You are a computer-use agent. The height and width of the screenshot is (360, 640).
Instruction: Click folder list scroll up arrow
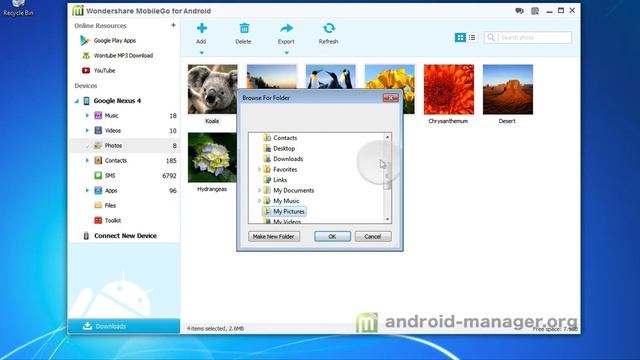click(387, 138)
